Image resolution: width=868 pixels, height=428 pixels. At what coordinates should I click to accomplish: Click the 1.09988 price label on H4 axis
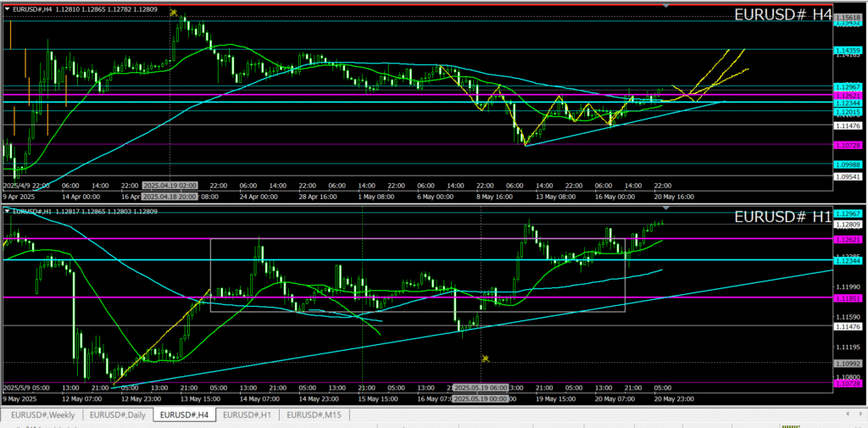(847, 164)
